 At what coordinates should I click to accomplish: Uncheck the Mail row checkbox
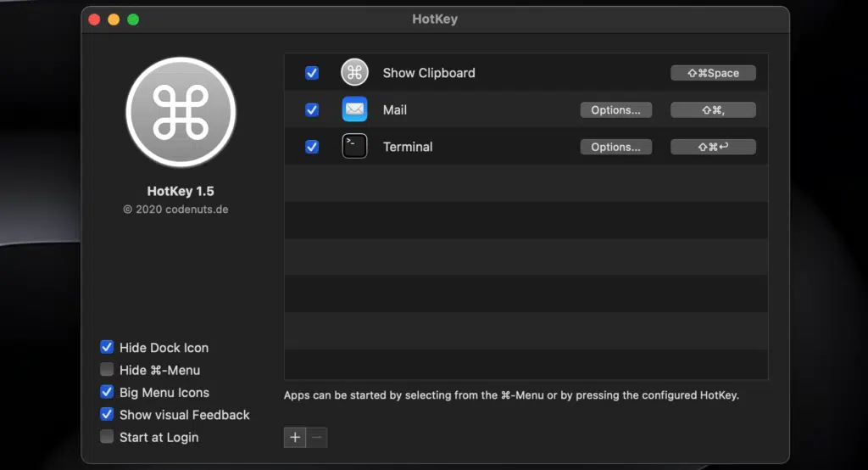click(x=312, y=109)
